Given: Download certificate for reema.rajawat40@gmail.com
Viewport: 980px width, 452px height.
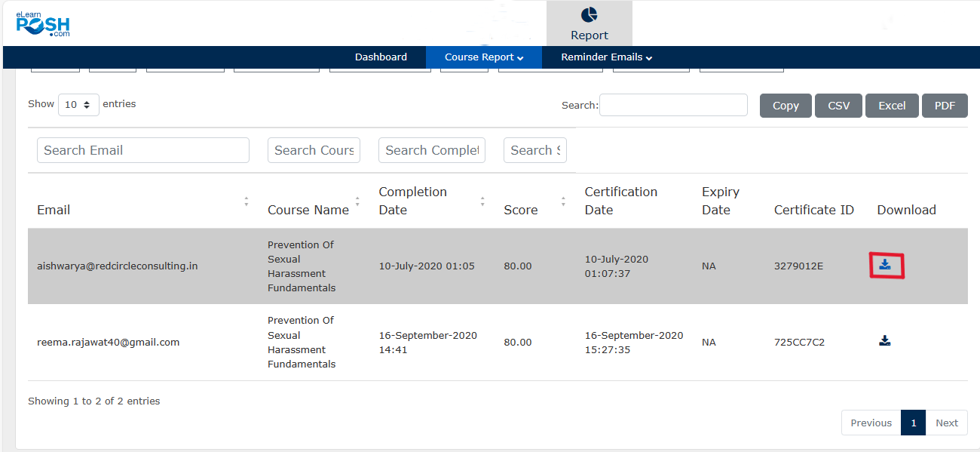Looking at the screenshot, I should click(x=885, y=341).
